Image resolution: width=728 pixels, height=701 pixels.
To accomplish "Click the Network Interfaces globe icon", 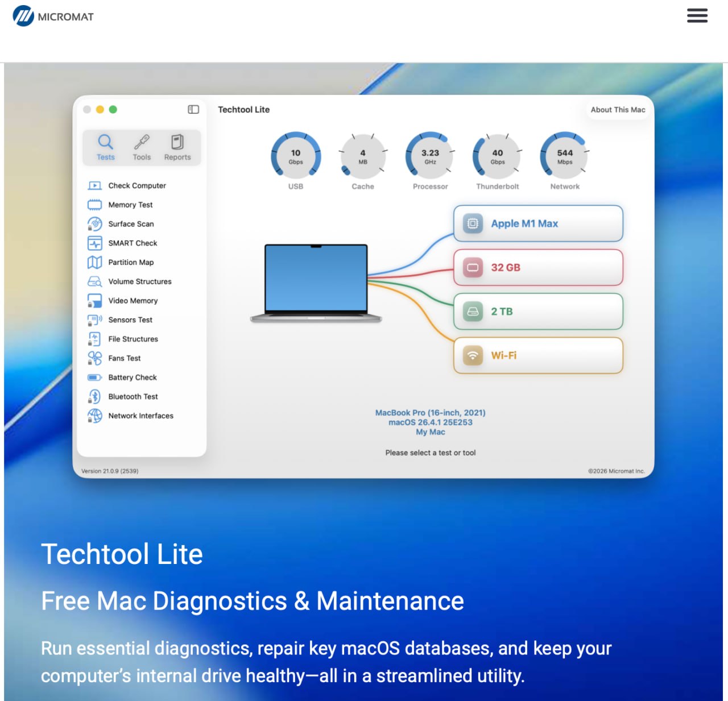I will click(x=95, y=416).
